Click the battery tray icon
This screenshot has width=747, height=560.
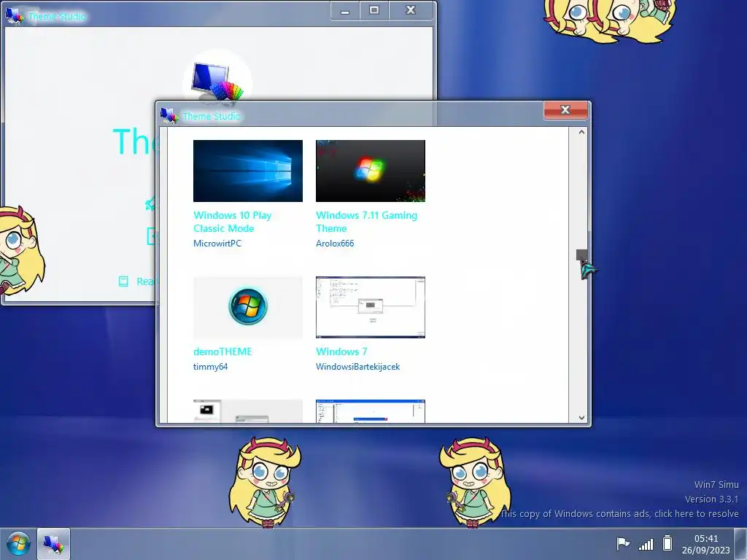pyautogui.click(x=667, y=543)
